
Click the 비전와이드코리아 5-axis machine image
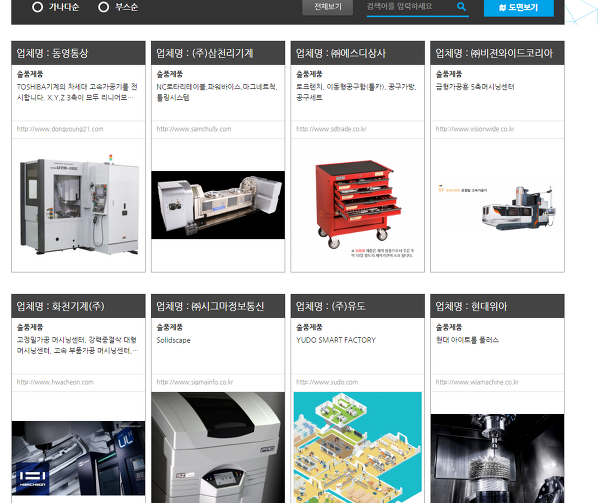tap(497, 208)
